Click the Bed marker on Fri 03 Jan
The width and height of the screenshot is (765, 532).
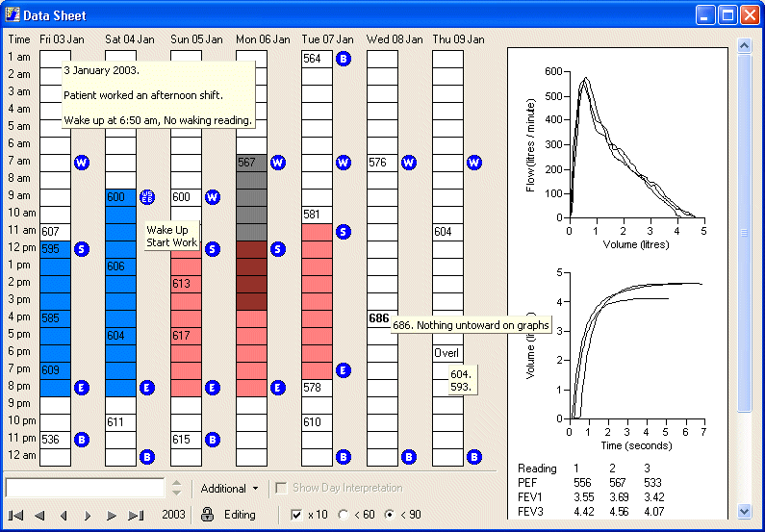tap(82, 440)
